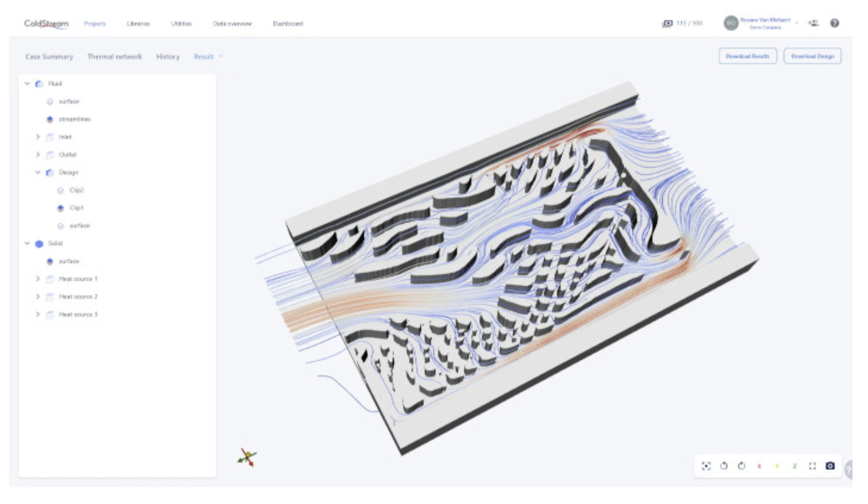
Task: Show the Clip2 layer under Design
Action: pos(61,190)
